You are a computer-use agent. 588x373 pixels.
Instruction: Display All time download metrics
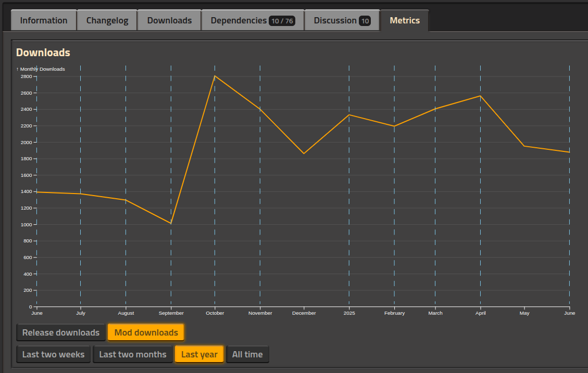tap(247, 354)
